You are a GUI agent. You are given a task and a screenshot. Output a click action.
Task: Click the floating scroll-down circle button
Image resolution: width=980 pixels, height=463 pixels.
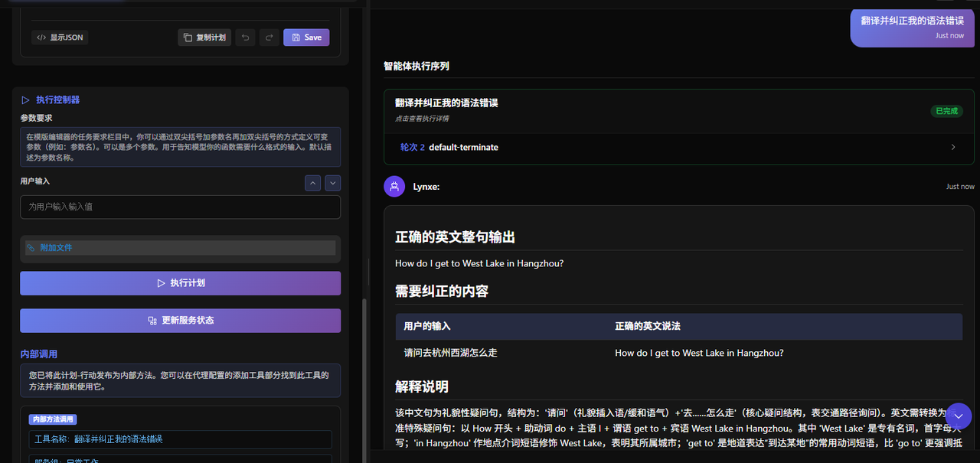[x=959, y=416]
